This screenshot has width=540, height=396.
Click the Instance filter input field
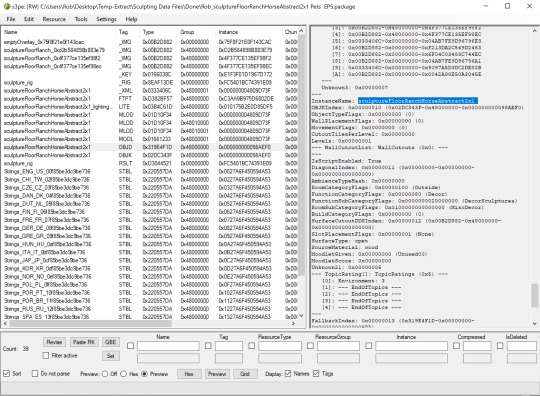(x=412, y=346)
